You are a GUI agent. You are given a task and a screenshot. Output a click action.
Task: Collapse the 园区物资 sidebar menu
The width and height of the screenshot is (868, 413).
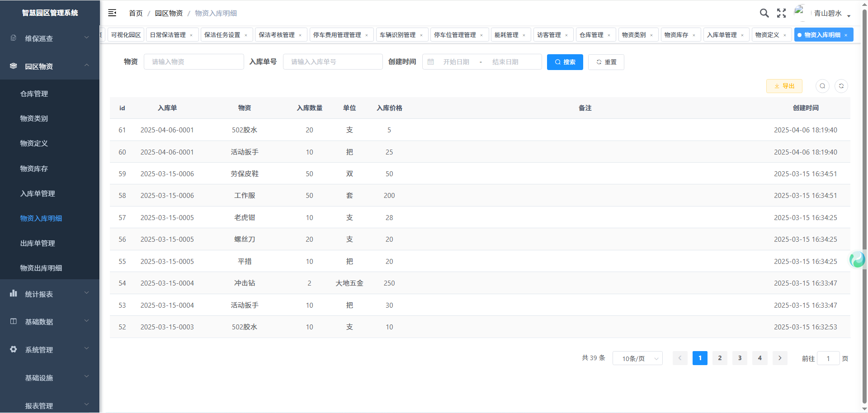50,66
